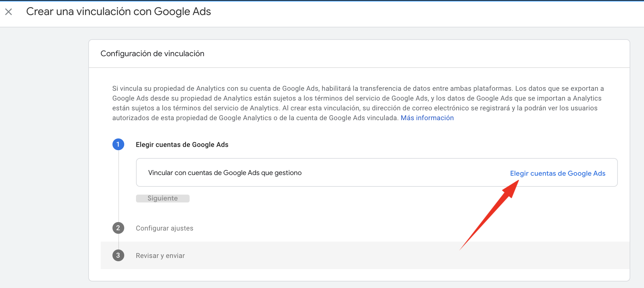Select step 3 circle icon
The width and height of the screenshot is (644, 288).
click(118, 255)
